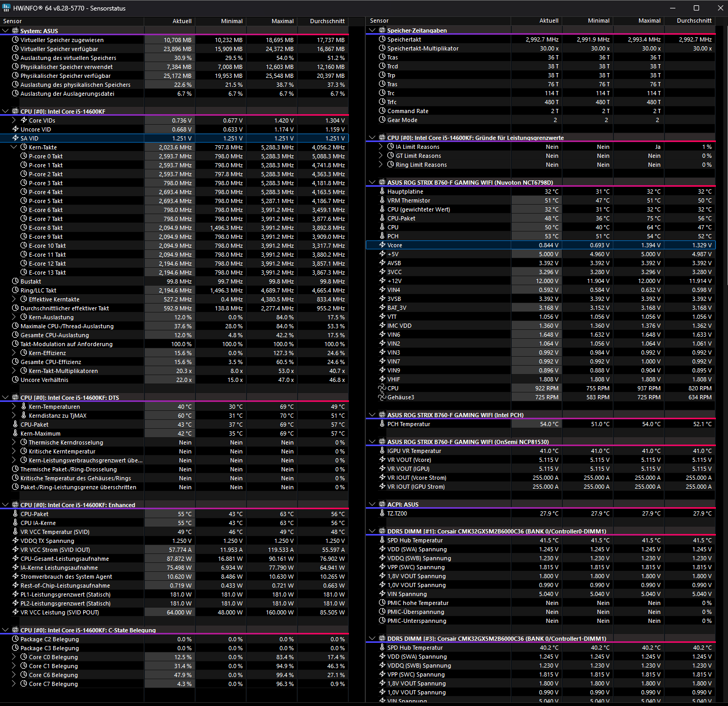Image resolution: width=728 pixels, height=706 pixels.
Task: Select the VR IOUT (IGPU Strom) row
Action: point(541,487)
